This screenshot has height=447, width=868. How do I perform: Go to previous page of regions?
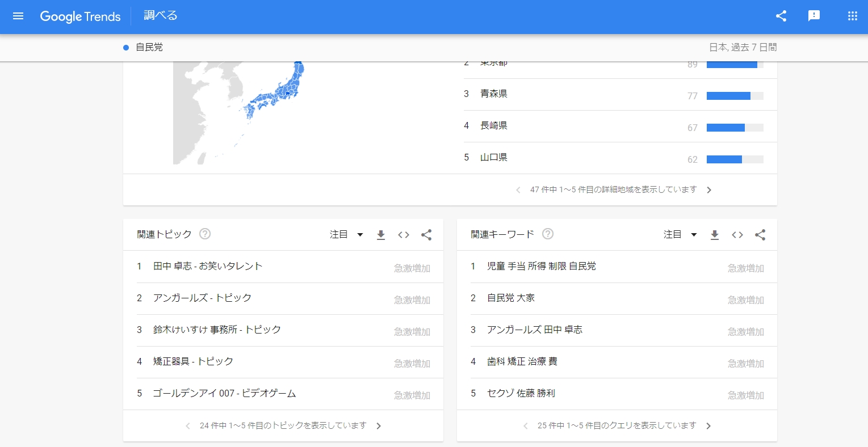[518, 190]
